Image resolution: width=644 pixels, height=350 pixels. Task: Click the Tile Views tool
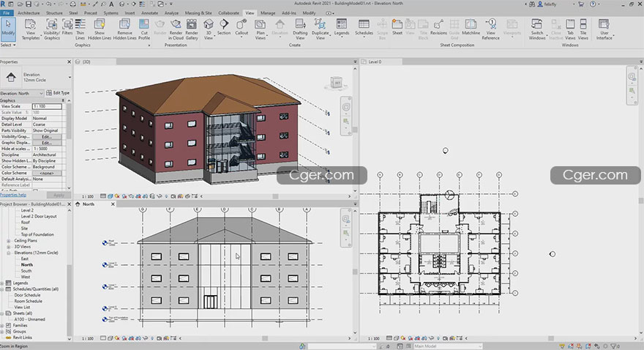click(583, 29)
